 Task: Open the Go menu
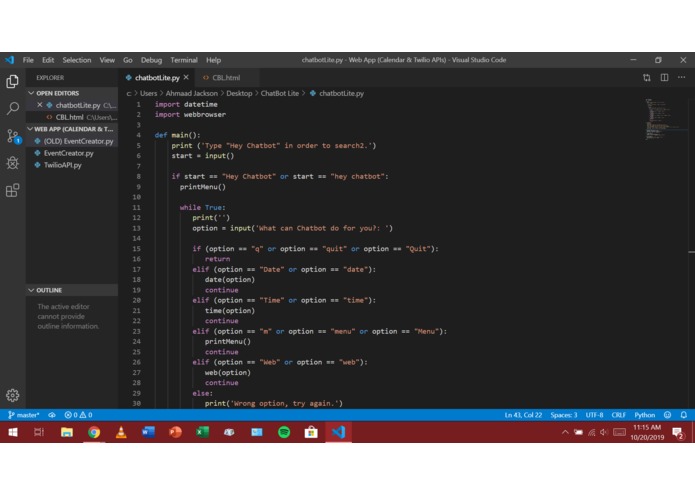coord(128,60)
